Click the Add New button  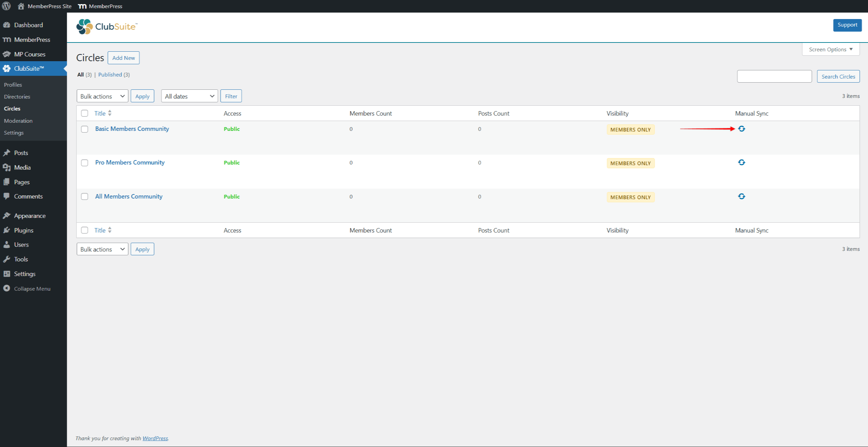coord(124,58)
